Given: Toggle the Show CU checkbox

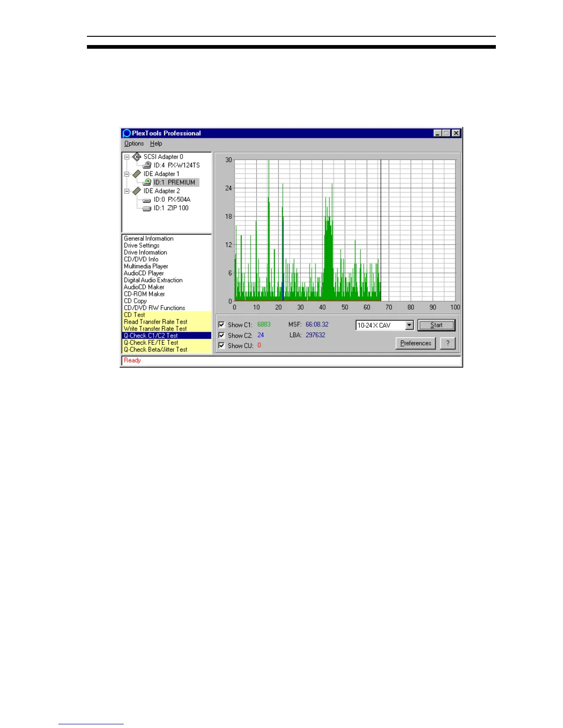Looking at the screenshot, I should click(221, 345).
